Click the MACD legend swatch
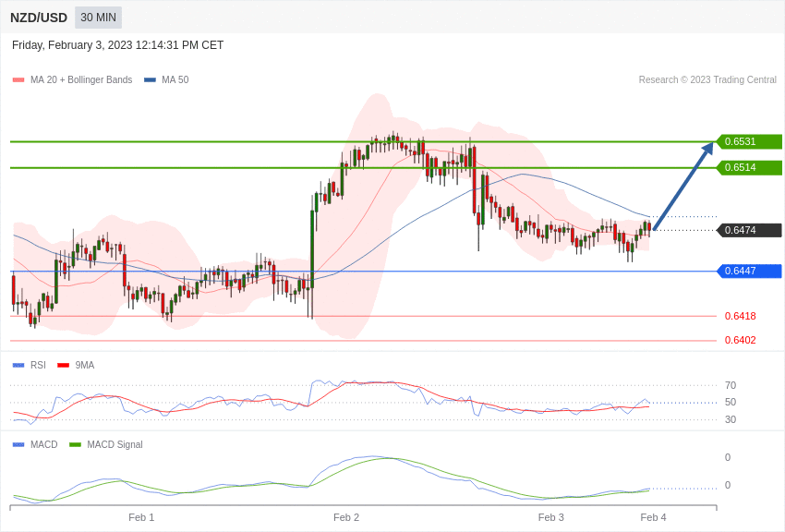The height and width of the screenshot is (532, 785). click(x=18, y=444)
